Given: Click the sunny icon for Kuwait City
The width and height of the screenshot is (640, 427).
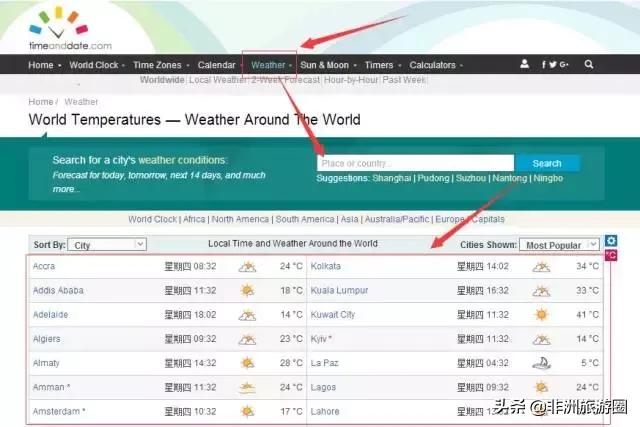Looking at the screenshot, I should click(x=541, y=315).
